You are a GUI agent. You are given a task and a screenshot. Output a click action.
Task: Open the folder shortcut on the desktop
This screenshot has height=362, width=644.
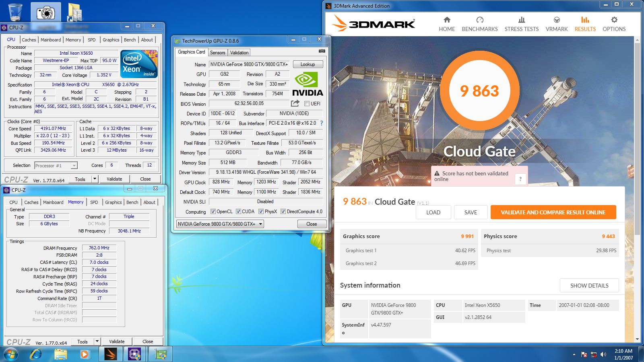tap(75, 12)
